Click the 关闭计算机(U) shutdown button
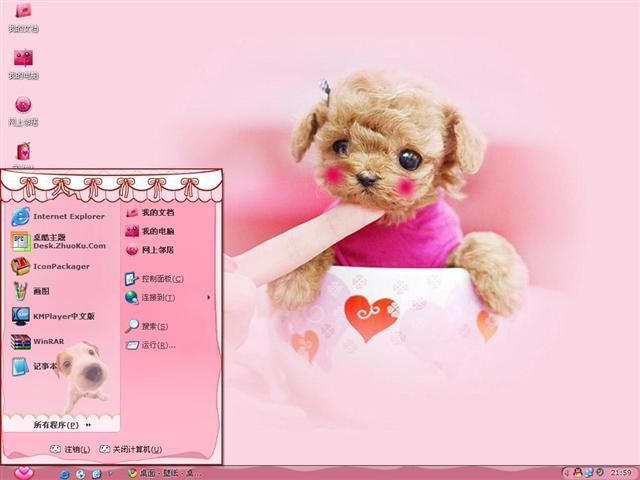 pyautogui.click(x=131, y=449)
